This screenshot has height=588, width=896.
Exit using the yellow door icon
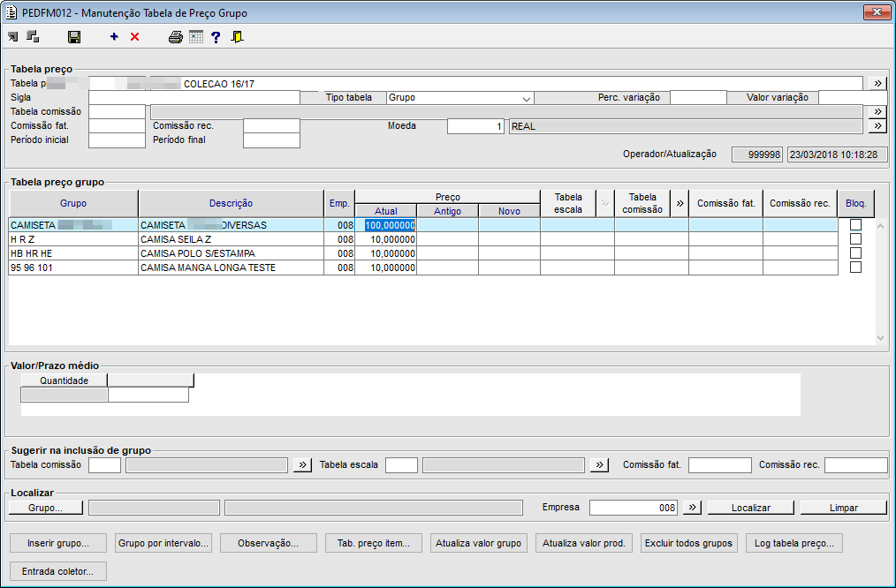coord(237,37)
